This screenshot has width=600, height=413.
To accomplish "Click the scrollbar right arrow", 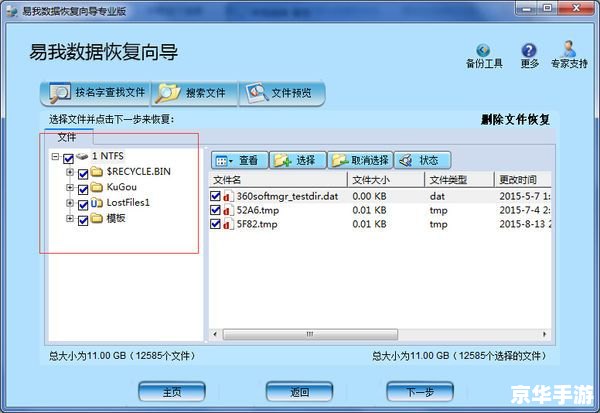I will pyautogui.click(x=545, y=334).
